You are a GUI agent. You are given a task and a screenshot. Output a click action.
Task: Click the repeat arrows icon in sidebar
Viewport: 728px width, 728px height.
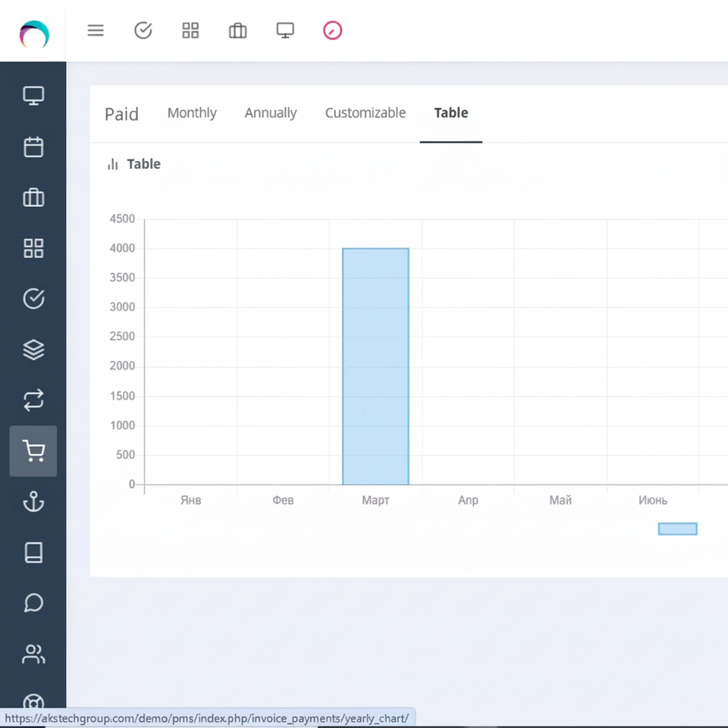coord(33,400)
